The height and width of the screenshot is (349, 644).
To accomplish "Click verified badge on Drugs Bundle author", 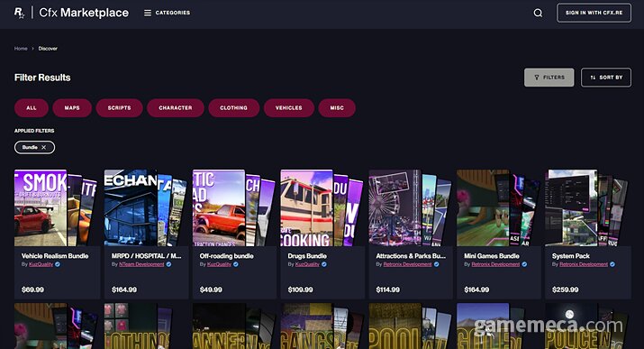I will pos(324,264).
